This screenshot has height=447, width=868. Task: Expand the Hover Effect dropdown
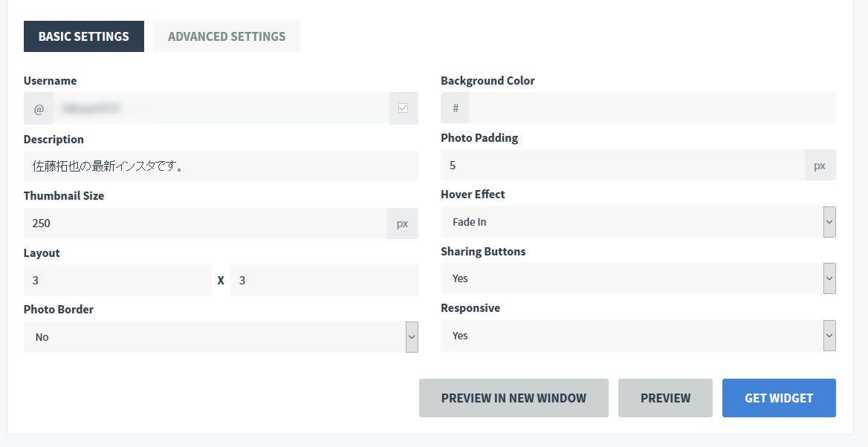point(638,222)
